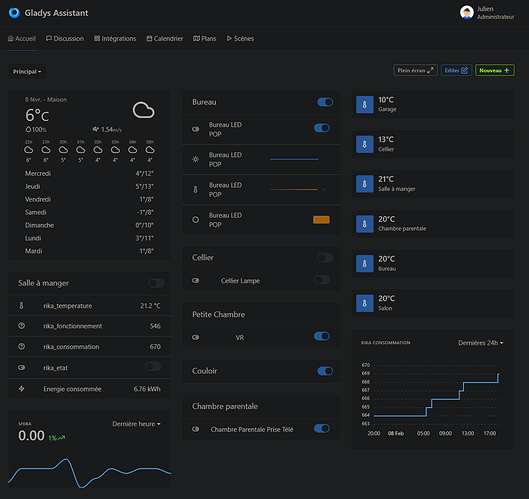Click the Chambre parentale thermometer tile icon
This screenshot has height=499, width=529.
coord(364,224)
